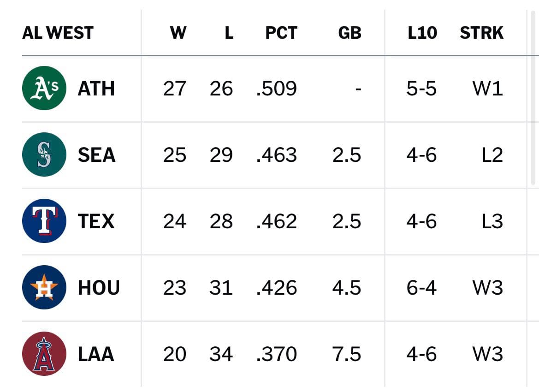Image resolution: width=539 pixels, height=392 pixels.
Task: Open the LAA team link
Action: (96, 354)
